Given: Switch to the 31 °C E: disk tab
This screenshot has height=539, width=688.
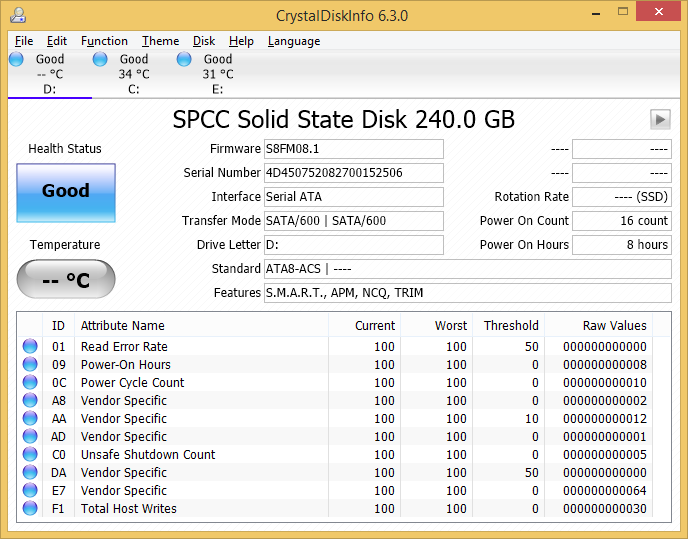Looking at the screenshot, I should coord(218,74).
